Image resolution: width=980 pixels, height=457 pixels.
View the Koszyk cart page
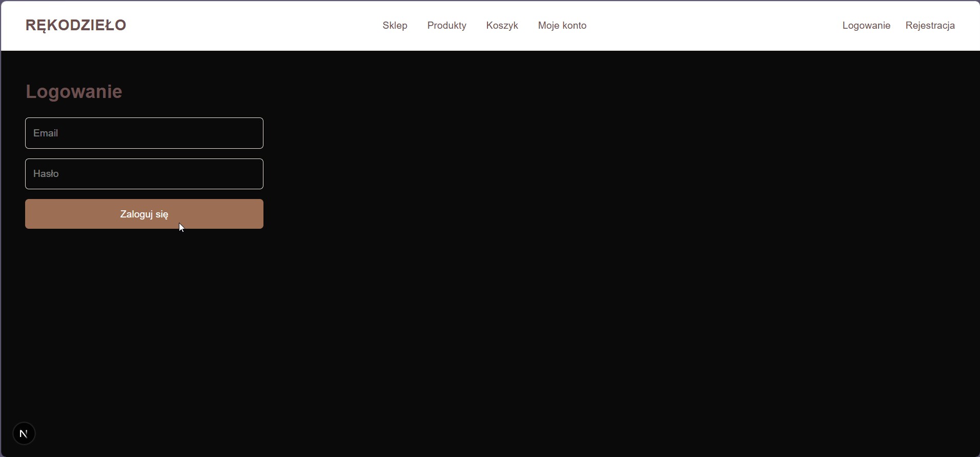[502, 26]
